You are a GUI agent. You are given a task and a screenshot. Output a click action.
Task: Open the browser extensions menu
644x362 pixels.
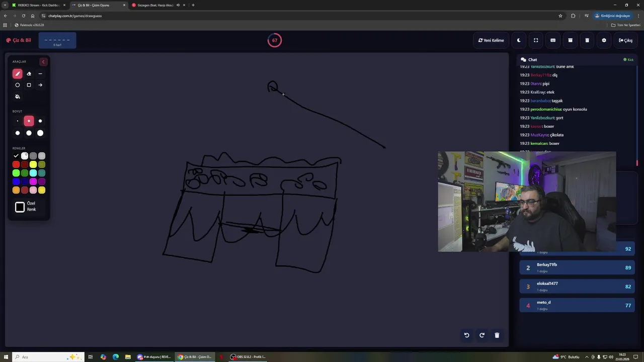pos(573,16)
